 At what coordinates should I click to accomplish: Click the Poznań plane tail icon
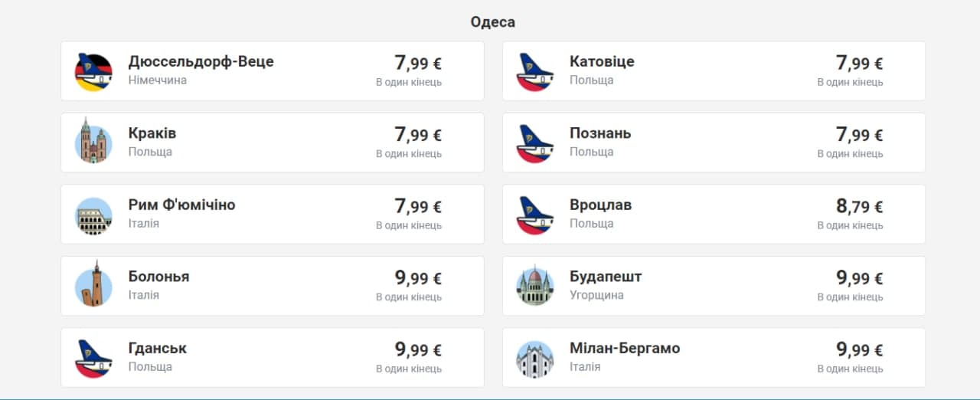tap(534, 143)
